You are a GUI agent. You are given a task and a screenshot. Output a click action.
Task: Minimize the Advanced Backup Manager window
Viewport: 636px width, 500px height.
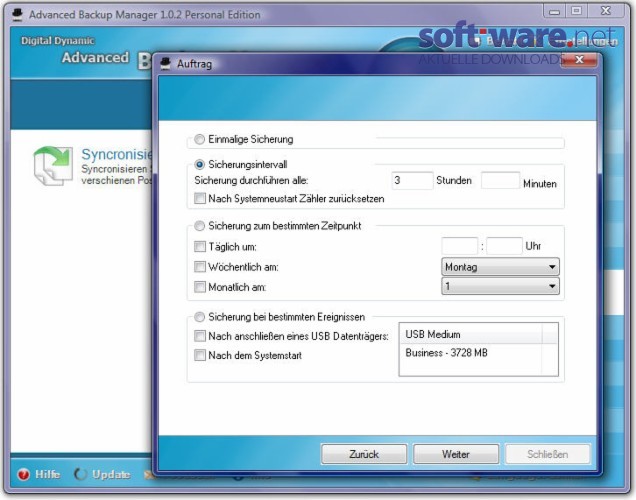(x=554, y=11)
